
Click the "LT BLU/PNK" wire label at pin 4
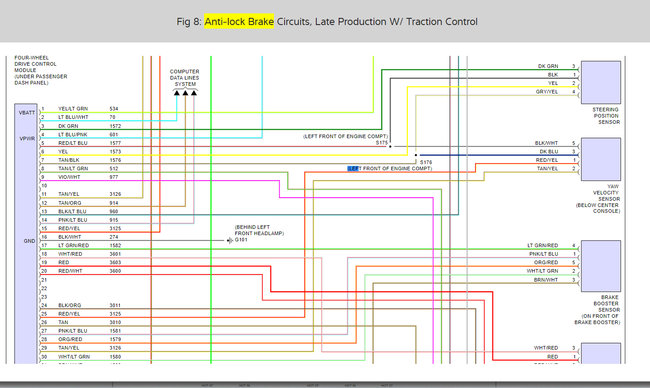73,135
